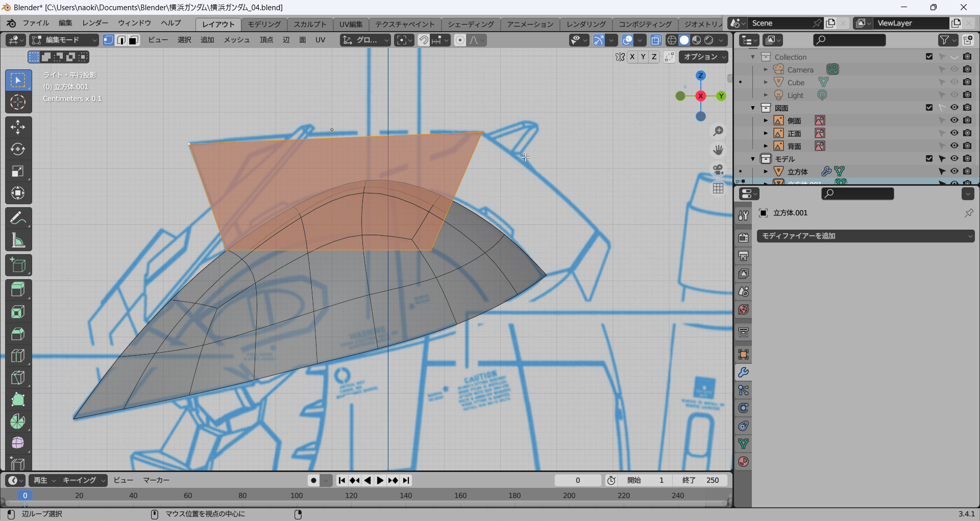Choose the Extrude Region tool
Image resolution: width=980 pixels, height=521 pixels.
point(18,289)
